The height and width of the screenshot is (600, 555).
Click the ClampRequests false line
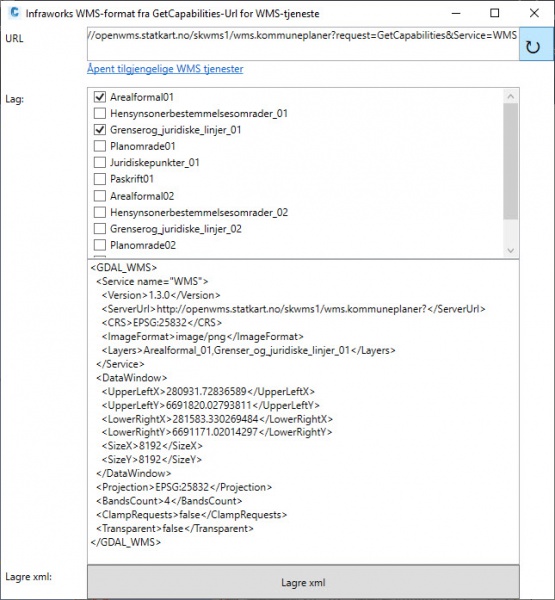[x=191, y=515]
